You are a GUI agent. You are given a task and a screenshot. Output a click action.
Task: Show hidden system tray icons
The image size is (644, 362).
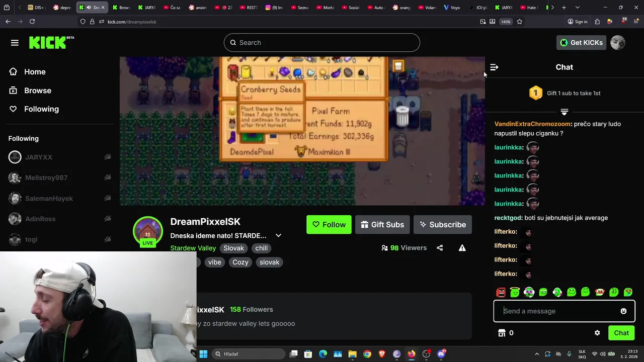coord(536,354)
